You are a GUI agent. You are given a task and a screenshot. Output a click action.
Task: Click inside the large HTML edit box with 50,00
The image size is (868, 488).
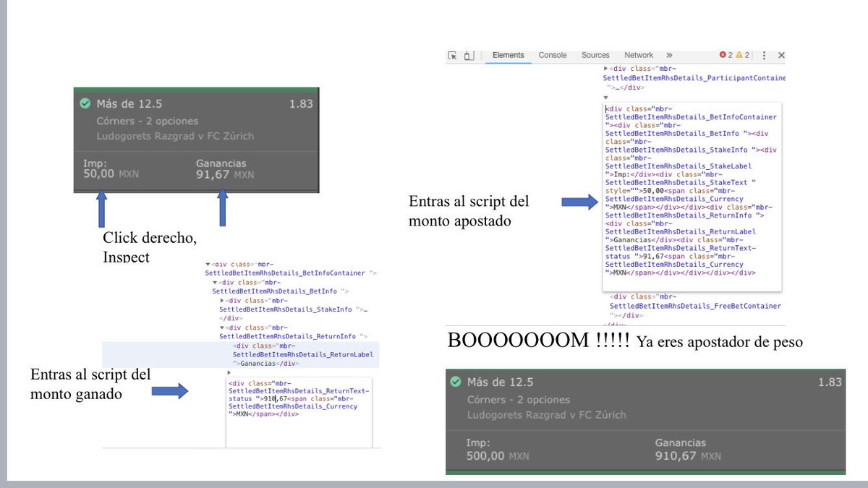(692, 197)
